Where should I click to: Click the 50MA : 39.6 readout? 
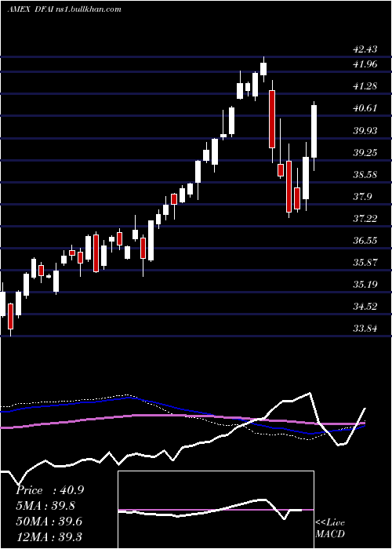click(x=49, y=521)
